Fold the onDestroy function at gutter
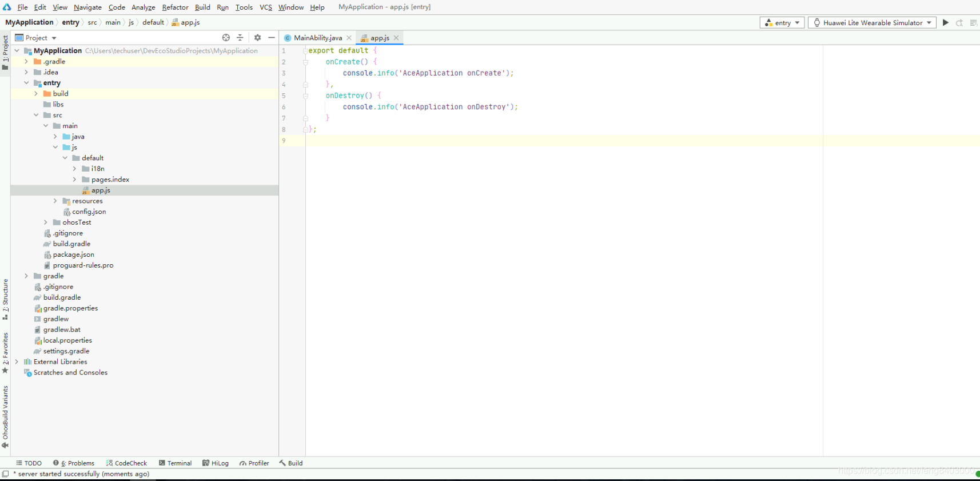Viewport: 980px width, 481px height. tap(305, 96)
